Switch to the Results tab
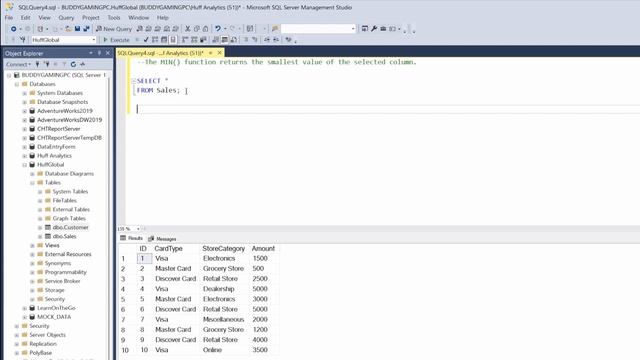 [x=131, y=238]
